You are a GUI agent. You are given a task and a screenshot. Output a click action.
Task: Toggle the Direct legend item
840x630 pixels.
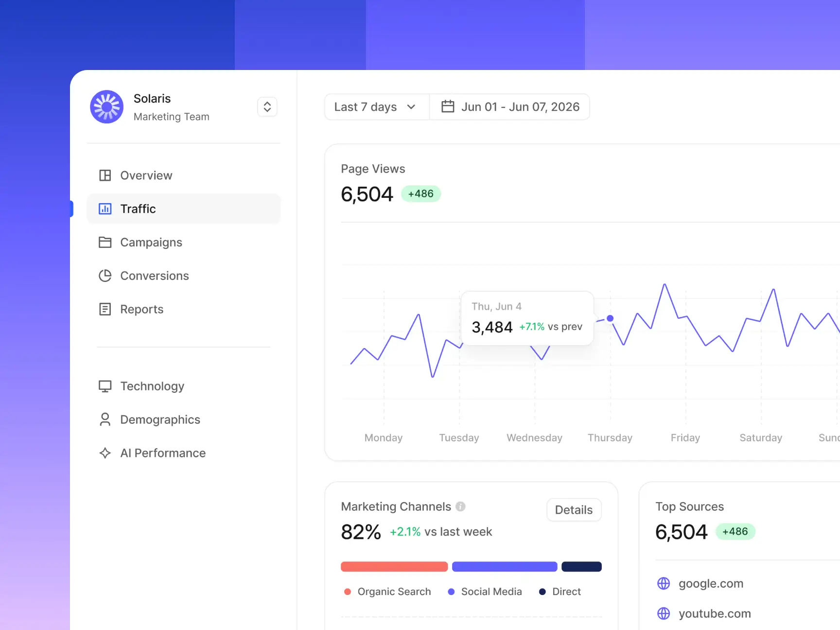560,592
